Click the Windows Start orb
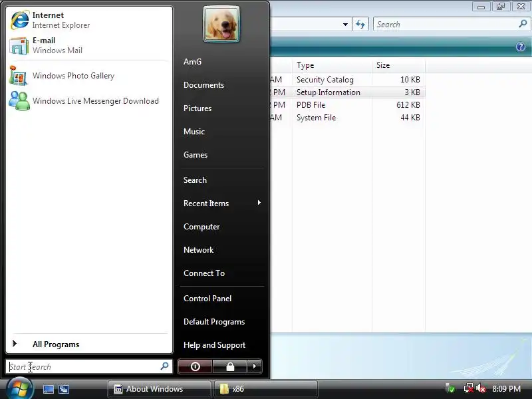This screenshot has width=532, height=399. 19,388
